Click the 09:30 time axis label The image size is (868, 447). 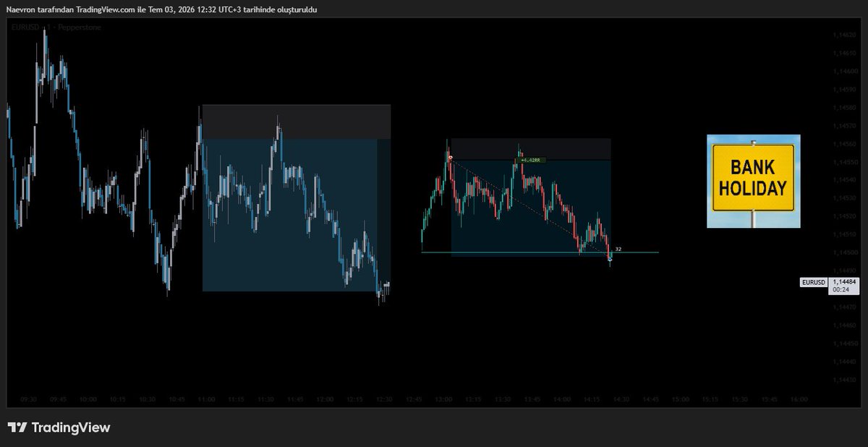[29, 399]
